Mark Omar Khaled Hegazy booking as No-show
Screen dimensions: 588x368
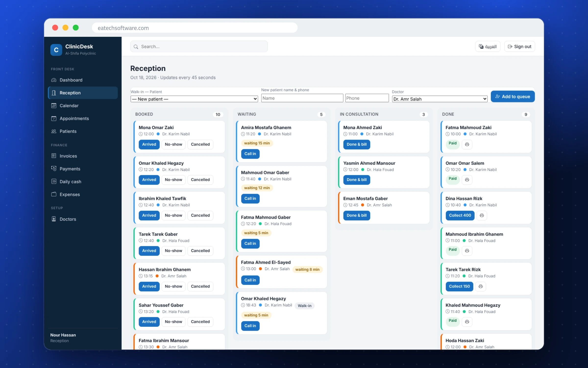[x=173, y=180]
